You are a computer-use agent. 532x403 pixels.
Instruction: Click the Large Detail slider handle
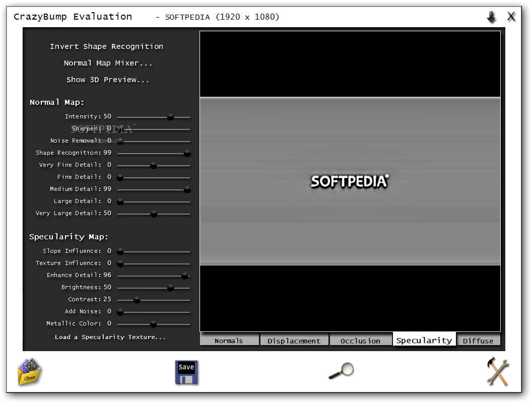click(x=120, y=202)
